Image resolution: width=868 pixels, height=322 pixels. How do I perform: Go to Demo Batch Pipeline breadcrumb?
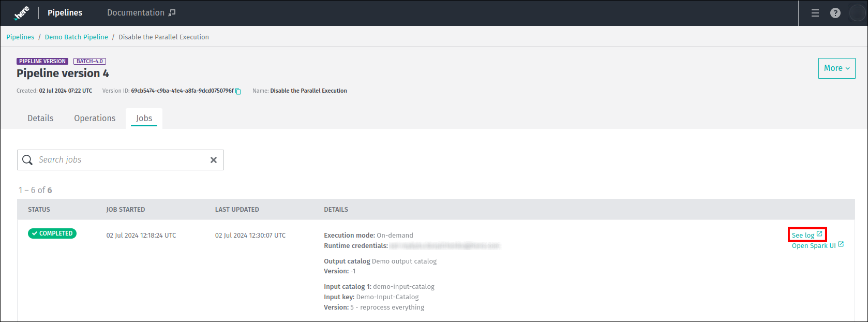(77, 37)
